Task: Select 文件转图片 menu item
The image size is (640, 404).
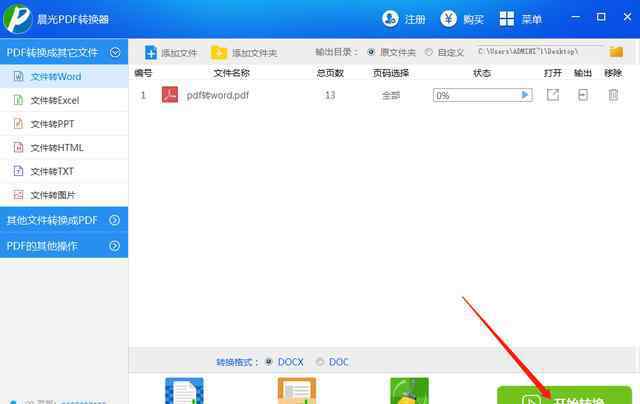Action: (x=64, y=195)
